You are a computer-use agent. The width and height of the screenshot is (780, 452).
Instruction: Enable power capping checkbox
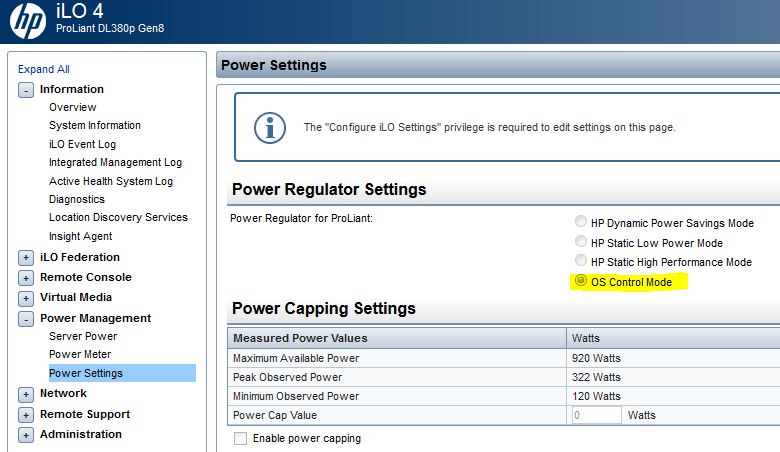tap(240, 438)
